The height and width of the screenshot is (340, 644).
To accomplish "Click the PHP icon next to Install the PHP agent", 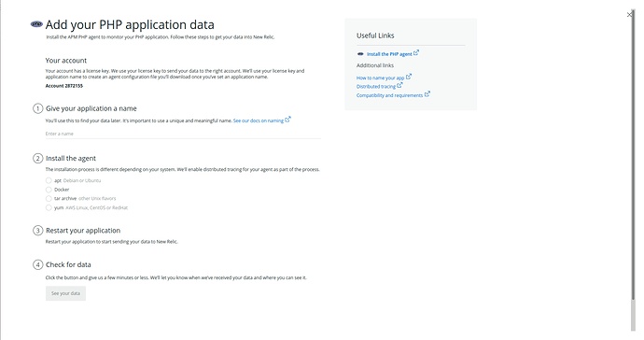I will tap(360, 54).
